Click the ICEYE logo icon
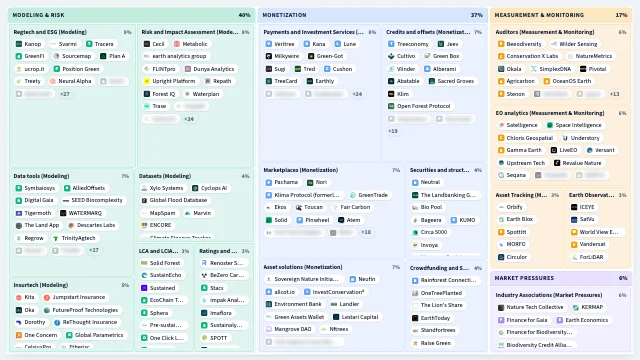The image size is (640, 360). coord(574,207)
